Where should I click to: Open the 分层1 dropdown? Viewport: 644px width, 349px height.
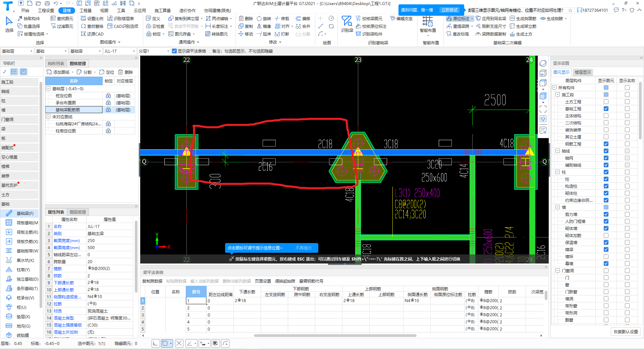(x=154, y=51)
